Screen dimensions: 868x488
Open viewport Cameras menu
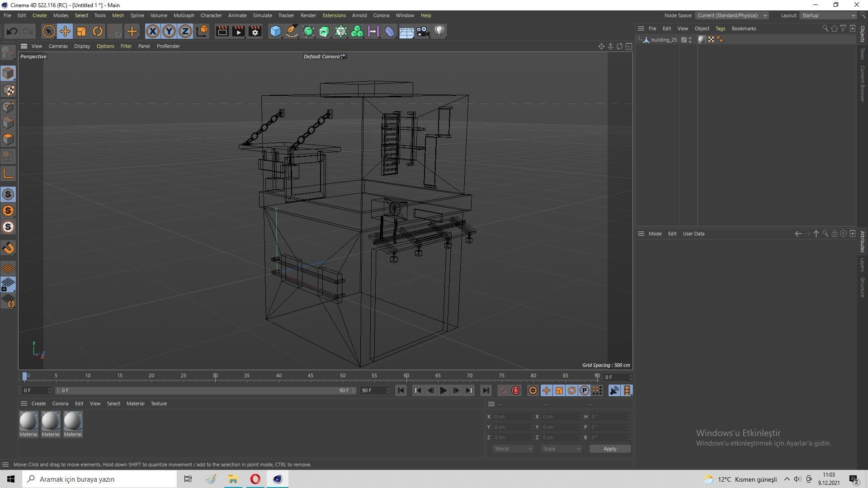pyautogui.click(x=58, y=46)
